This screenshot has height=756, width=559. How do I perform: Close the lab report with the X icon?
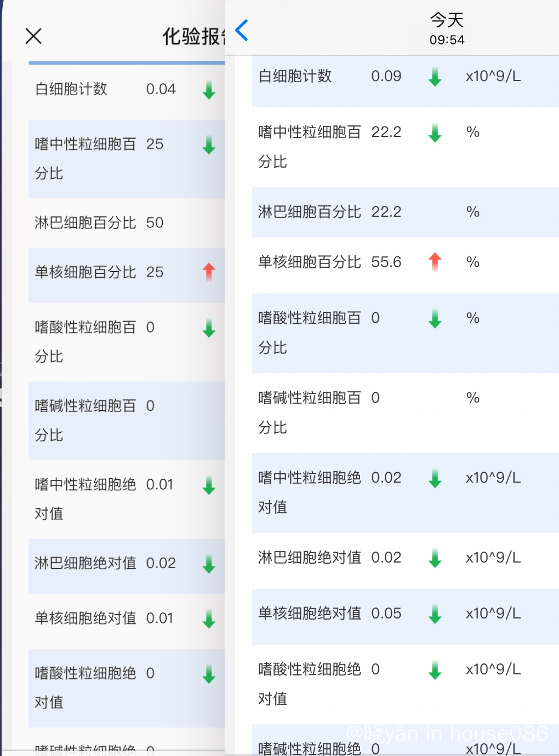coord(33,36)
